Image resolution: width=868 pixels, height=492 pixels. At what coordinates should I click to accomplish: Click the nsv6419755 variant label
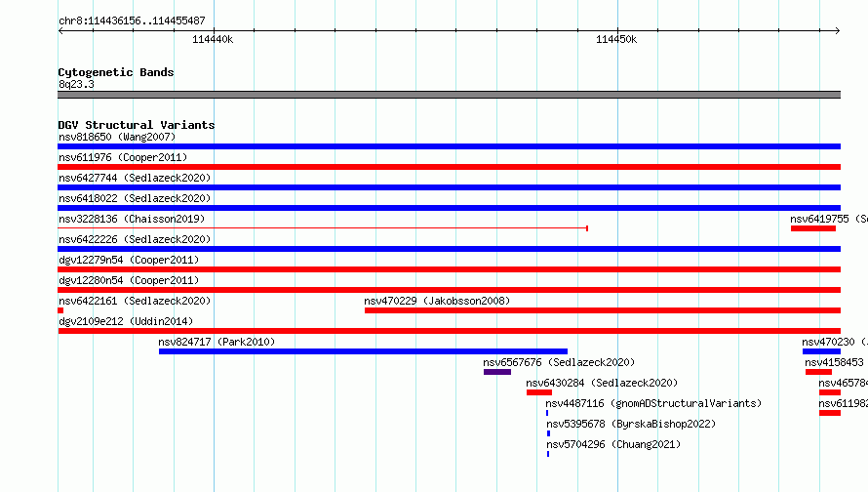[x=829, y=219]
